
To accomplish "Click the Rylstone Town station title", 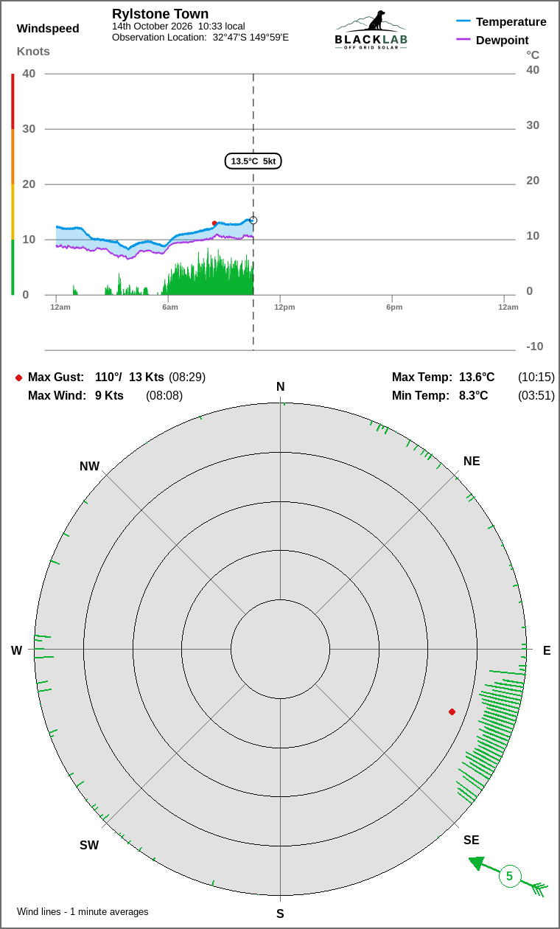I will pos(160,14).
